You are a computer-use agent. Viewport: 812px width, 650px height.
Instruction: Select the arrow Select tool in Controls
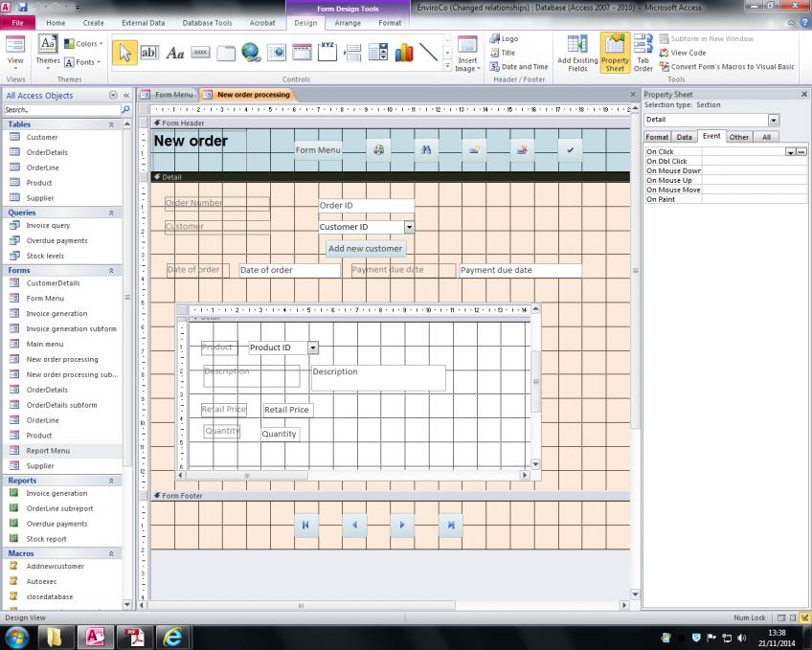pos(124,53)
